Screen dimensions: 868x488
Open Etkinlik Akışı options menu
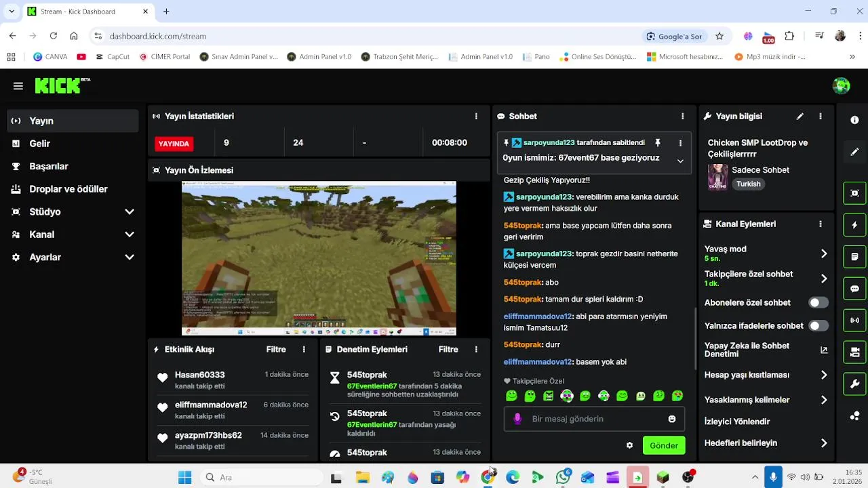304,350
